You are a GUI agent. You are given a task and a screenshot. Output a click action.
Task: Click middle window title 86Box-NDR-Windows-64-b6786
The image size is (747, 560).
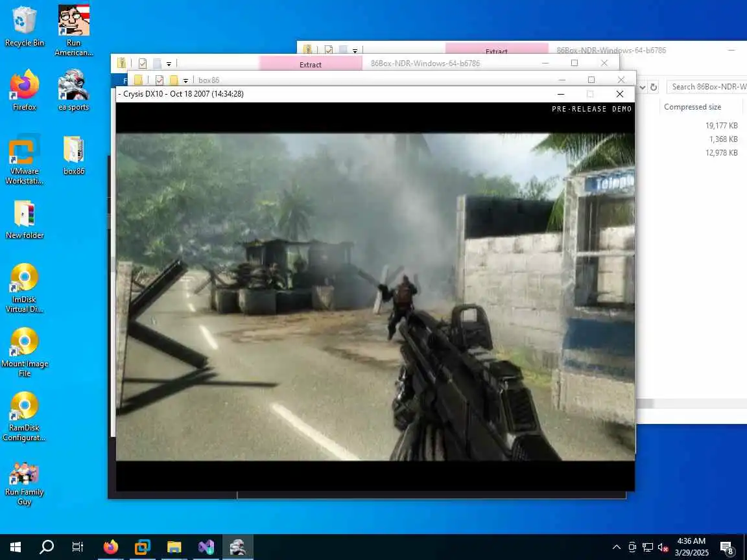pyautogui.click(x=425, y=64)
